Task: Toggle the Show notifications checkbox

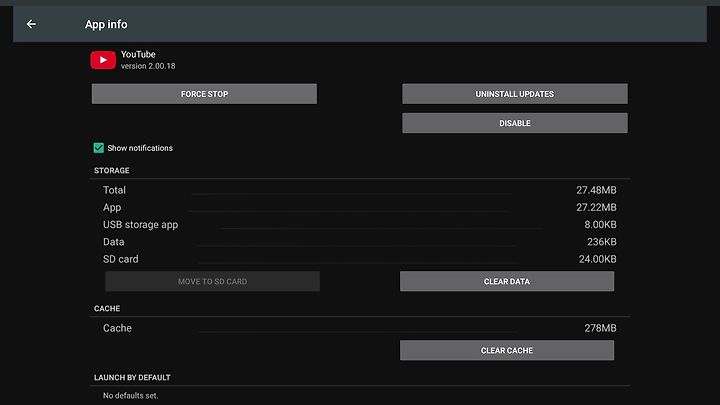Action: tap(99, 148)
